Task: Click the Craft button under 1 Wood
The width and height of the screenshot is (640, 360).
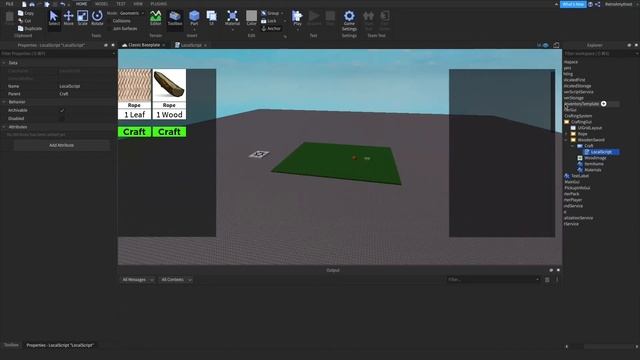Action: 169,132
